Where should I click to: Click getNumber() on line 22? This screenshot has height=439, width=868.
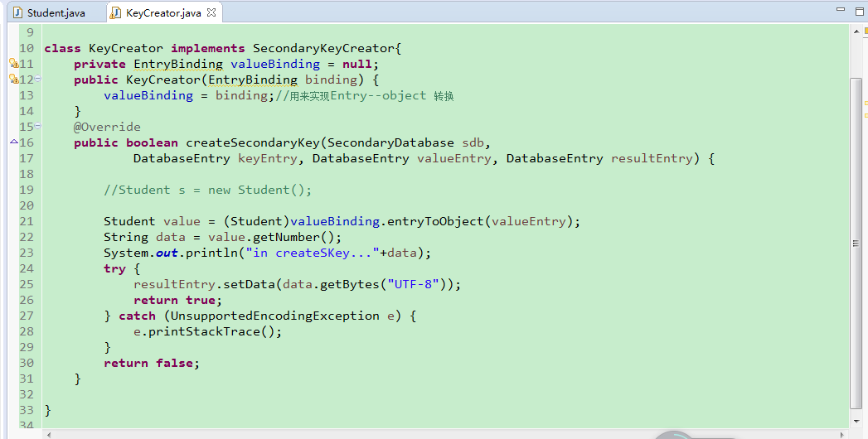(293, 237)
